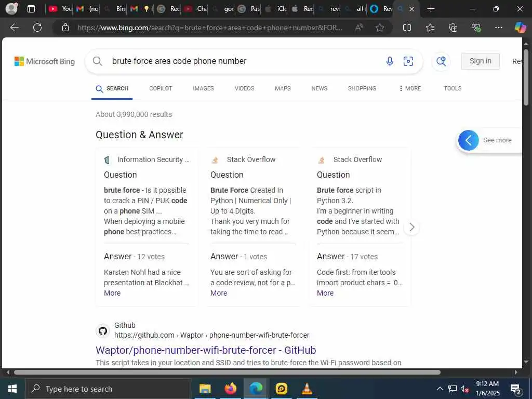Screen dimensions: 532x399
Task: Expand the MORE dropdown menu
Action: click(x=410, y=88)
